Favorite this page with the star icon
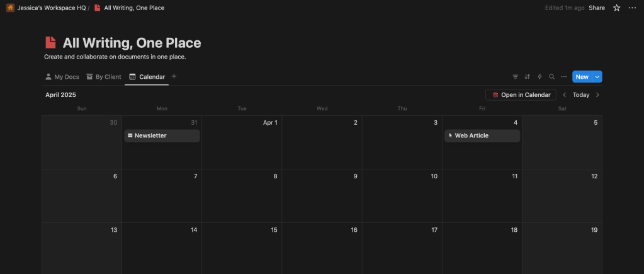Viewport: 644px width, 274px height. (617, 8)
